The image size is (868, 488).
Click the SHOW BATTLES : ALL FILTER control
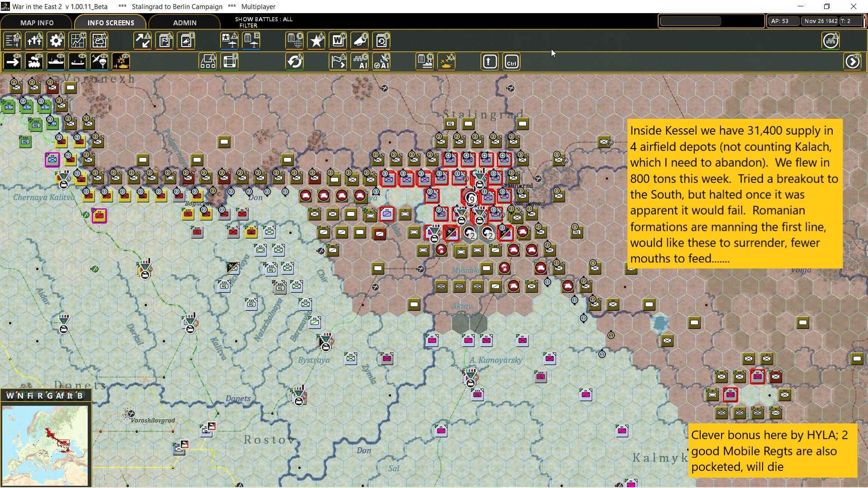[x=264, y=22]
